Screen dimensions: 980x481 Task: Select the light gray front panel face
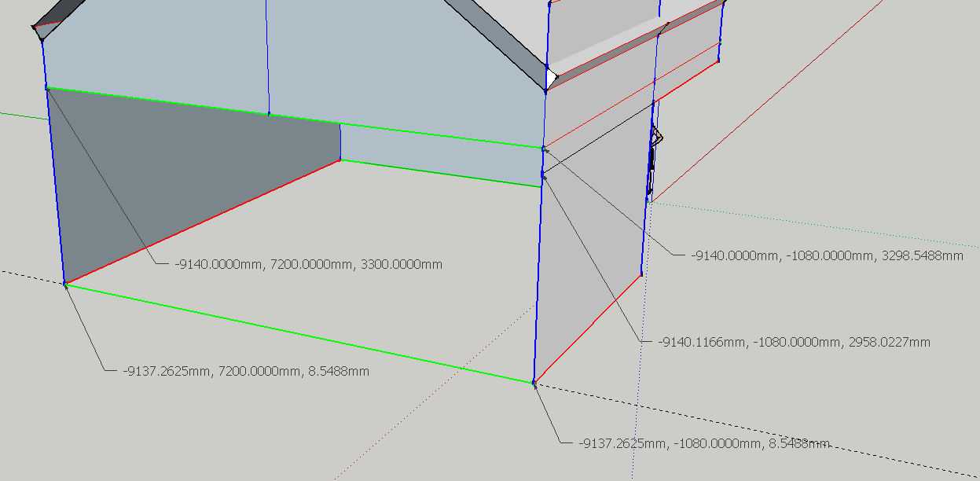click(589, 259)
